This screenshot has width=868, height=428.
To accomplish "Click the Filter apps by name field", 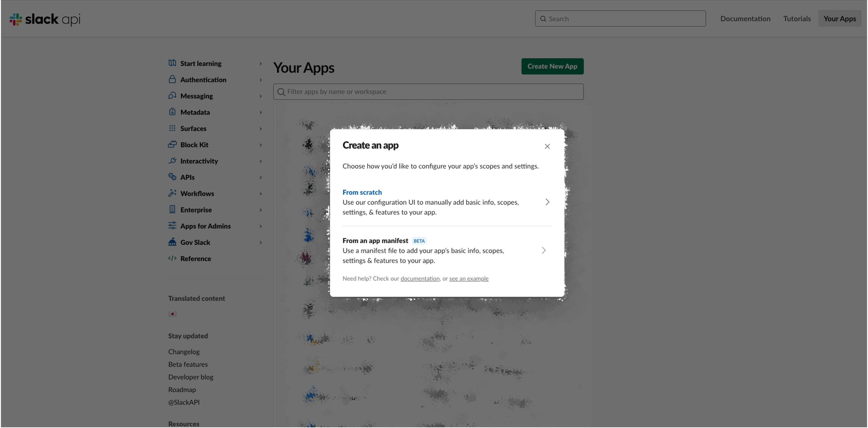I will (428, 92).
